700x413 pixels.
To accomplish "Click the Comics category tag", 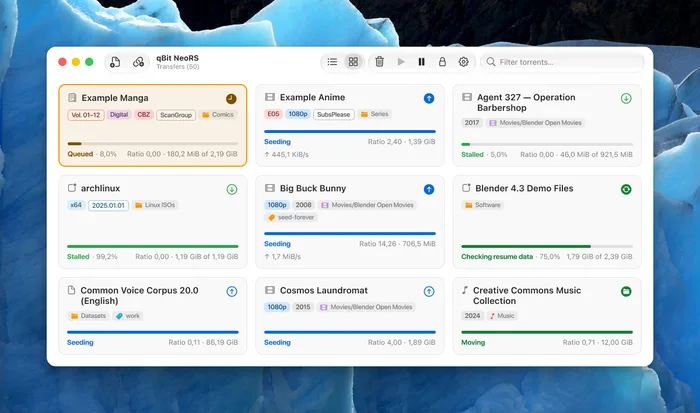I will point(218,115).
